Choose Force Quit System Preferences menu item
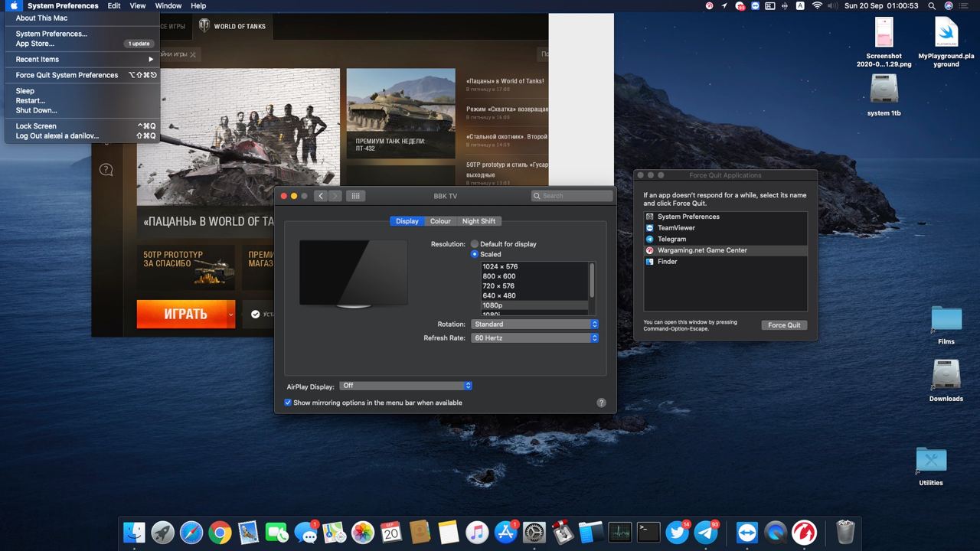This screenshot has height=551, width=980. pos(83,75)
